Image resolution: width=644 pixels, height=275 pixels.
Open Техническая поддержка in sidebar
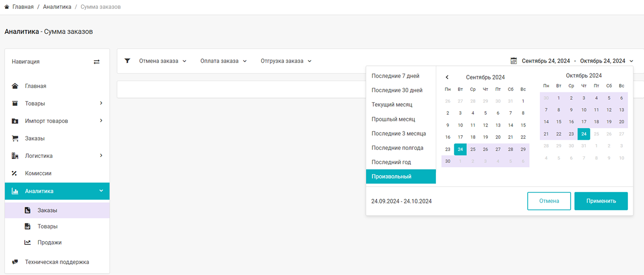57,262
